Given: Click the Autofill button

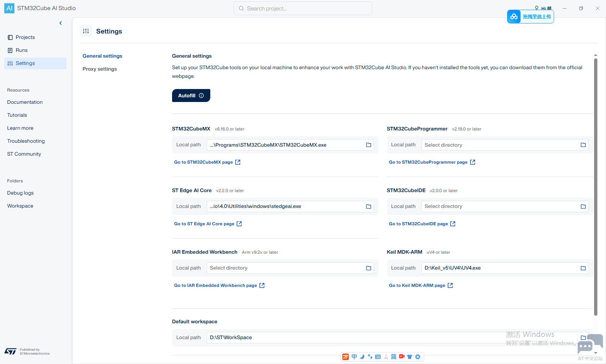Looking at the screenshot, I should 191,96.
